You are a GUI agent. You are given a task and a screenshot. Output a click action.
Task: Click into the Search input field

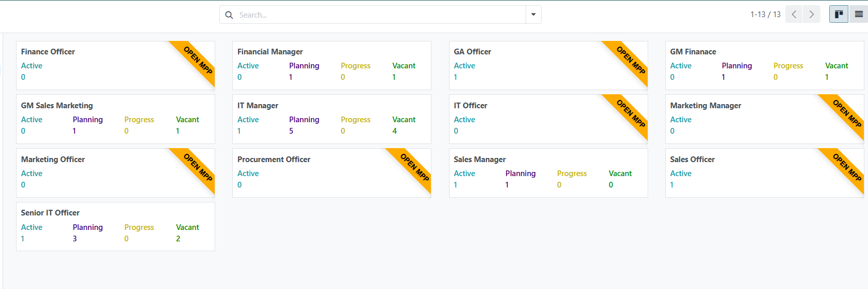(380, 15)
